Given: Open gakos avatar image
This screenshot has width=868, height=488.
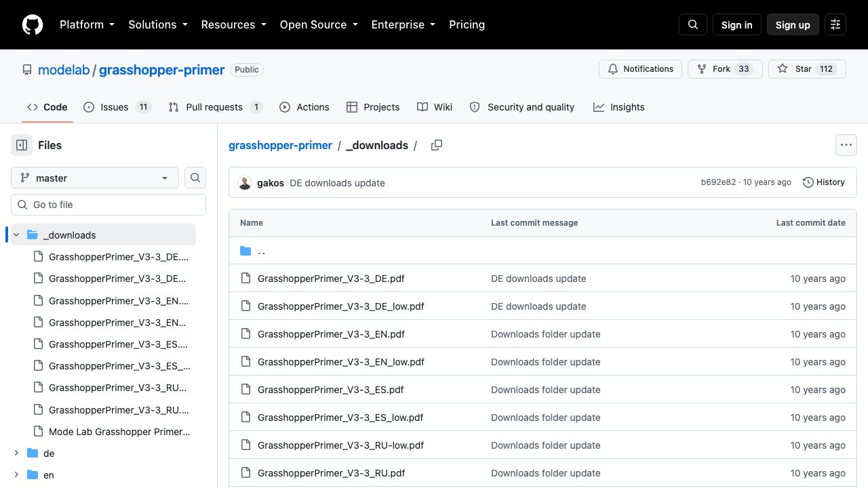Looking at the screenshot, I should coord(245,183).
